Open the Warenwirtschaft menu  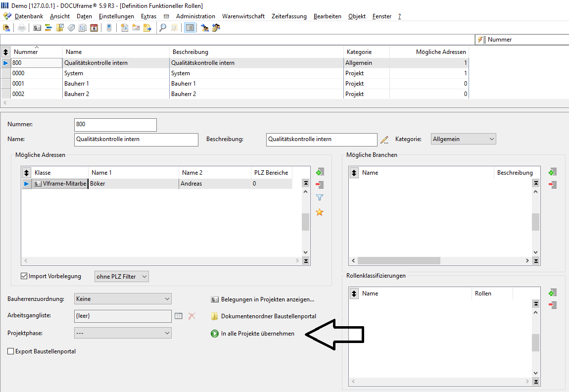coord(243,16)
